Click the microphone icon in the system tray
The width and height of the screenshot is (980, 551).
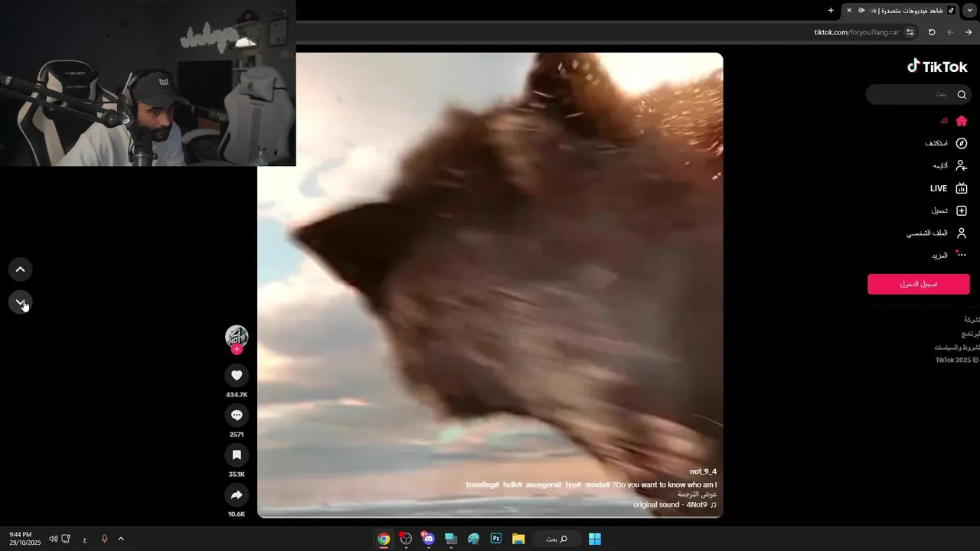[x=105, y=539]
